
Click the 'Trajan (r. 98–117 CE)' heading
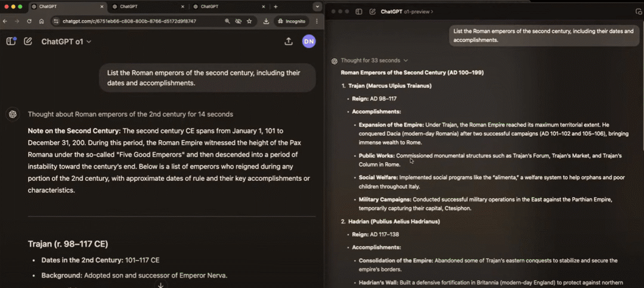click(x=68, y=244)
